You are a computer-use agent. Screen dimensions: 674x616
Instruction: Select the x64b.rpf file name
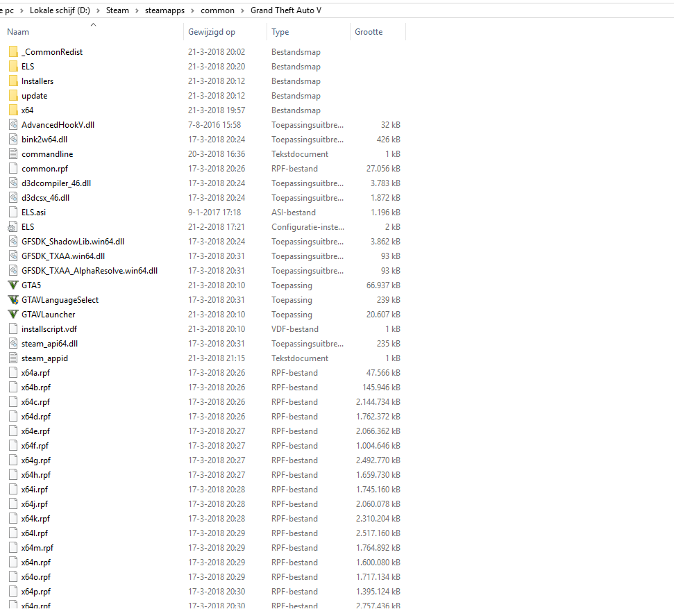(36, 388)
